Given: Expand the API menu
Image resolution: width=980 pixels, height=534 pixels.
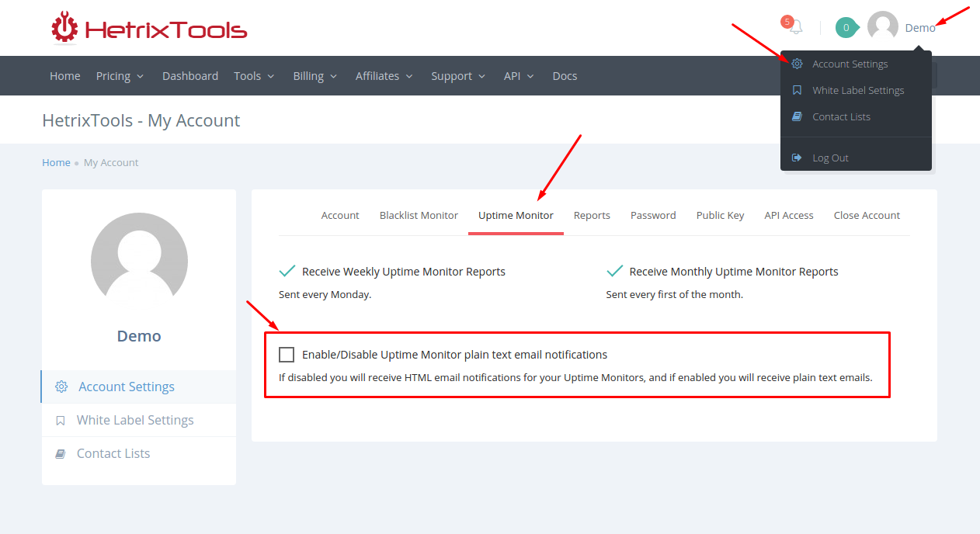Looking at the screenshot, I should tap(520, 76).
